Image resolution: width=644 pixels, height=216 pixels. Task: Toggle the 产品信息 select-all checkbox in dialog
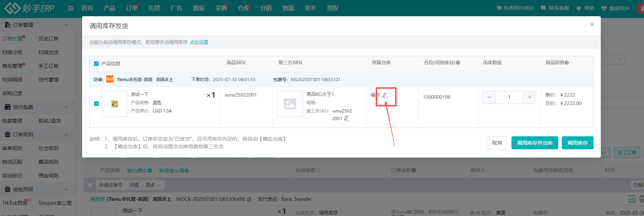(x=96, y=63)
